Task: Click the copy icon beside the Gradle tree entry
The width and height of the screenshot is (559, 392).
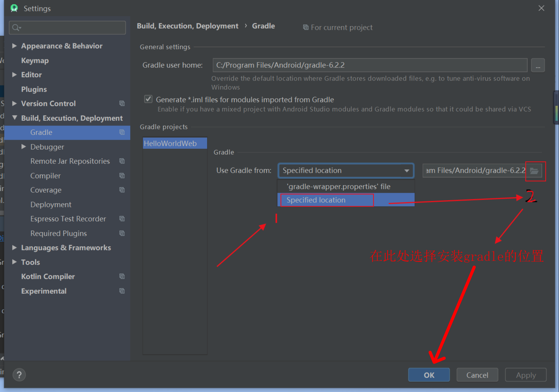Action: [122, 132]
